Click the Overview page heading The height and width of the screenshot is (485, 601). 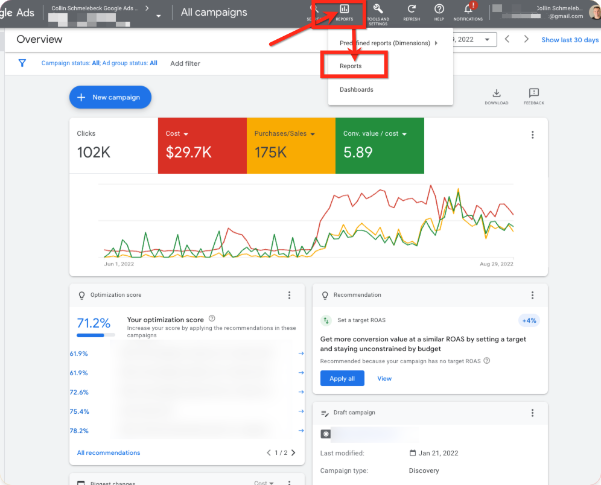(39, 39)
